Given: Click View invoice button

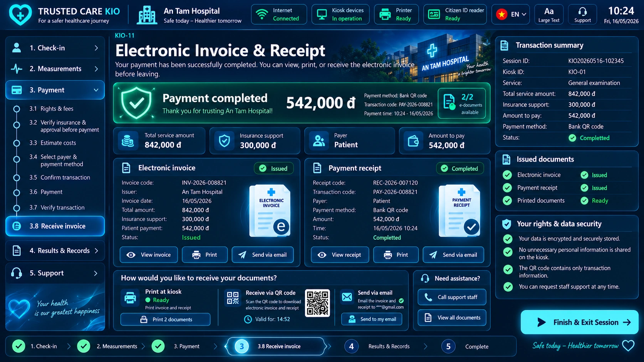Looking at the screenshot, I should [149, 255].
